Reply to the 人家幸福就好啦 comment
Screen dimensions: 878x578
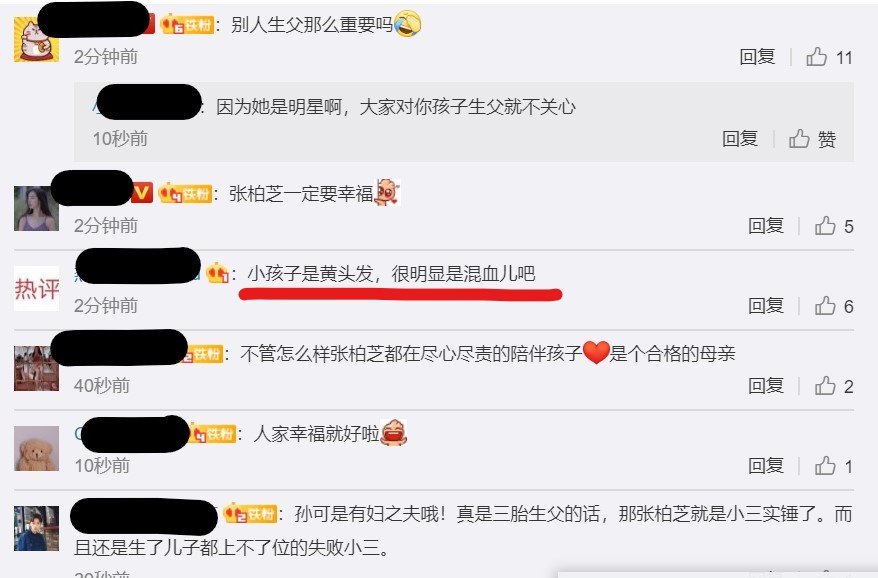(765, 466)
